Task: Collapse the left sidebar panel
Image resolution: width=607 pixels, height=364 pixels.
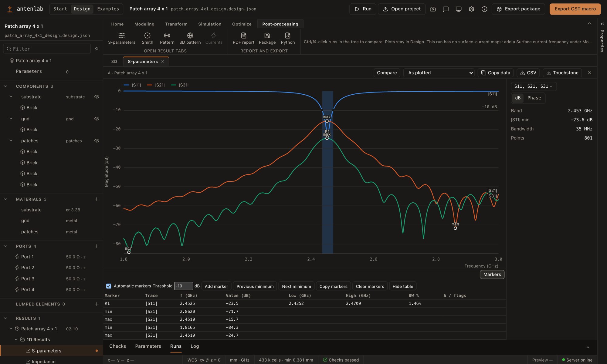Action: [x=97, y=49]
